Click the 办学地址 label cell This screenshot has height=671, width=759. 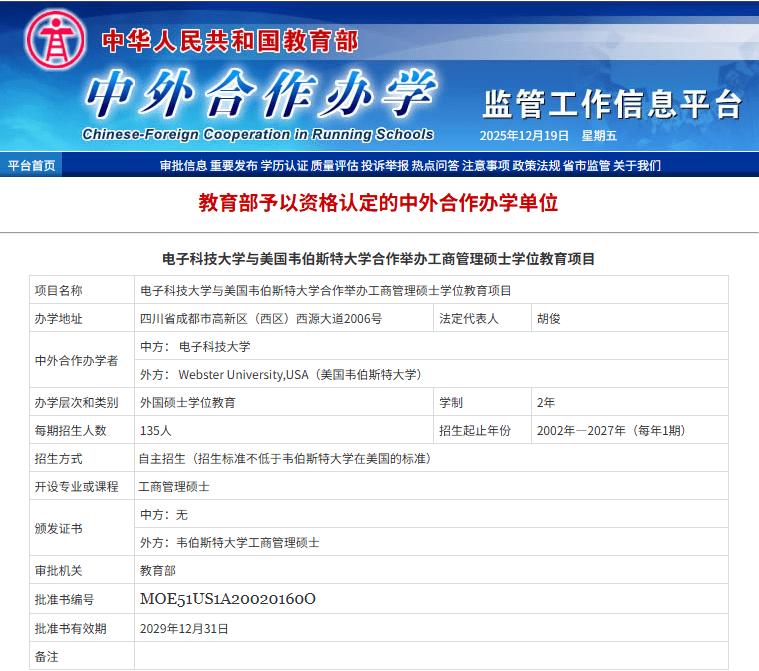click(82, 318)
